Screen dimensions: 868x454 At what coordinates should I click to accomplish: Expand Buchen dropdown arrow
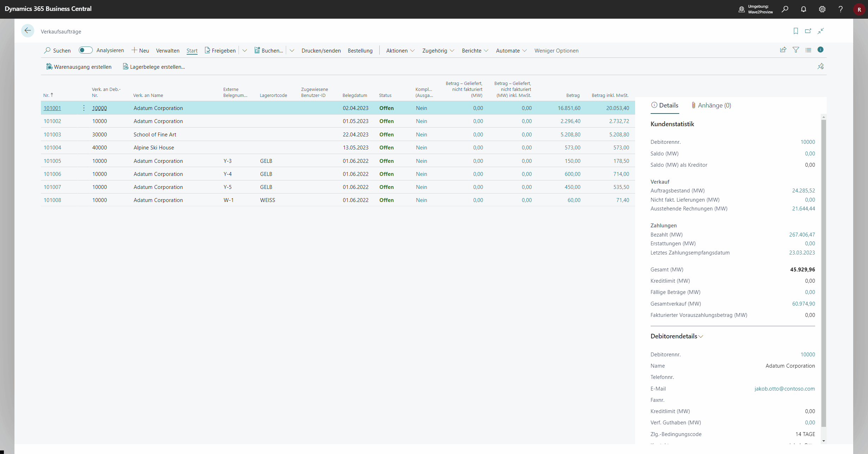click(x=292, y=50)
